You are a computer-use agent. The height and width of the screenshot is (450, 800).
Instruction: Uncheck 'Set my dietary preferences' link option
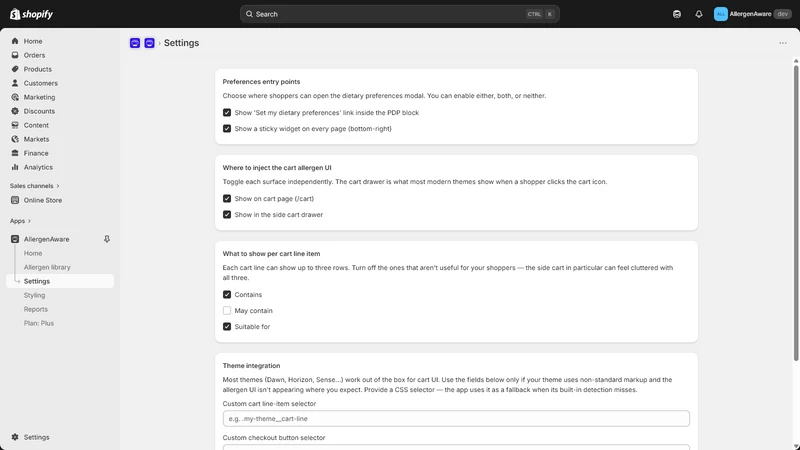[x=227, y=113]
